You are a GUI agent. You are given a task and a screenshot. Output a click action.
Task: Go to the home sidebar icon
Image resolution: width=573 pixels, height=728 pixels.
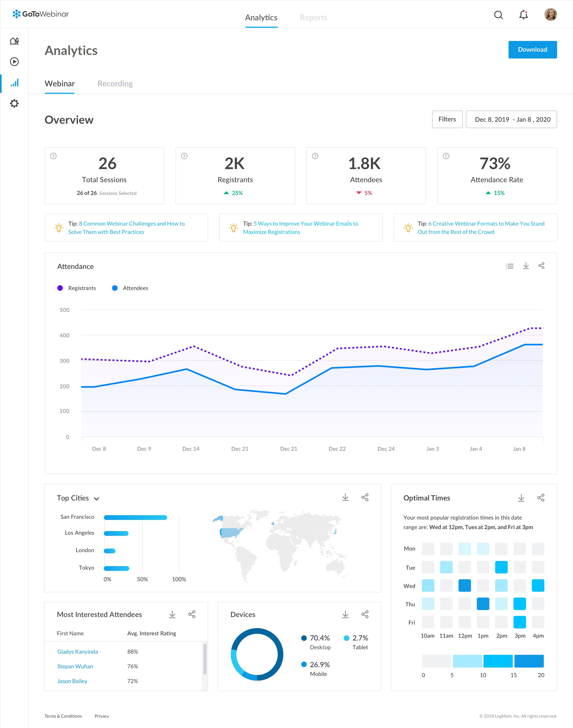[15, 41]
